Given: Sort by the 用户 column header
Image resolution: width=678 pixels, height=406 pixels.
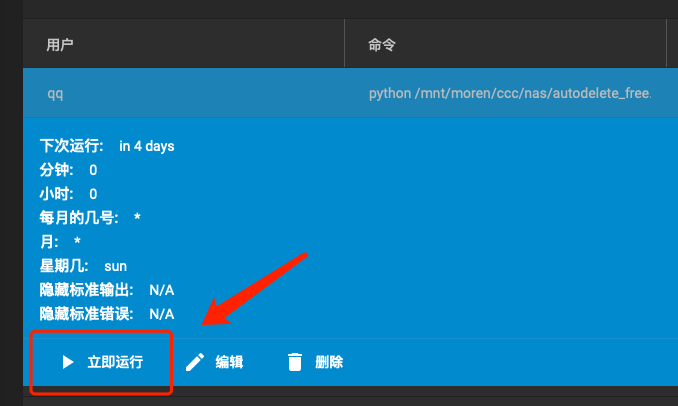Looking at the screenshot, I should pos(60,45).
